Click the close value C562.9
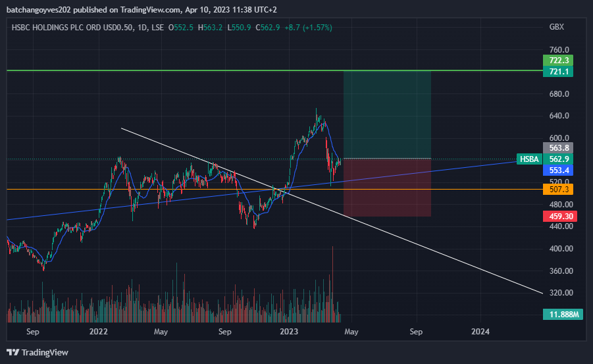The width and height of the screenshot is (593, 364). point(268,27)
